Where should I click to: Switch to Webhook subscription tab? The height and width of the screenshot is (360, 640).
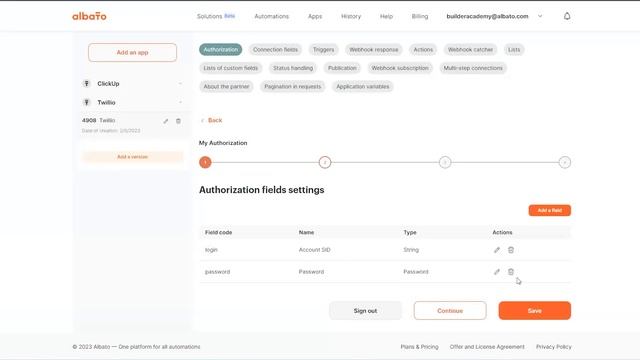coord(400,68)
